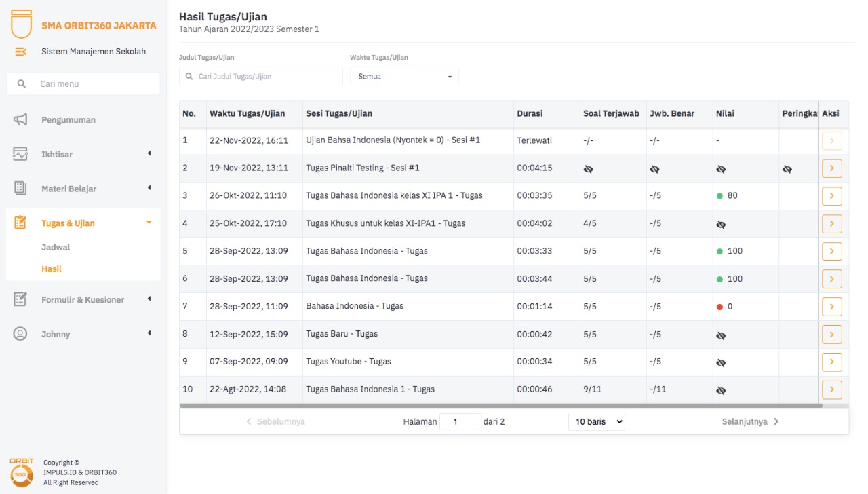
Task: Click the Johnny user profile icon
Action: coord(20,334)
